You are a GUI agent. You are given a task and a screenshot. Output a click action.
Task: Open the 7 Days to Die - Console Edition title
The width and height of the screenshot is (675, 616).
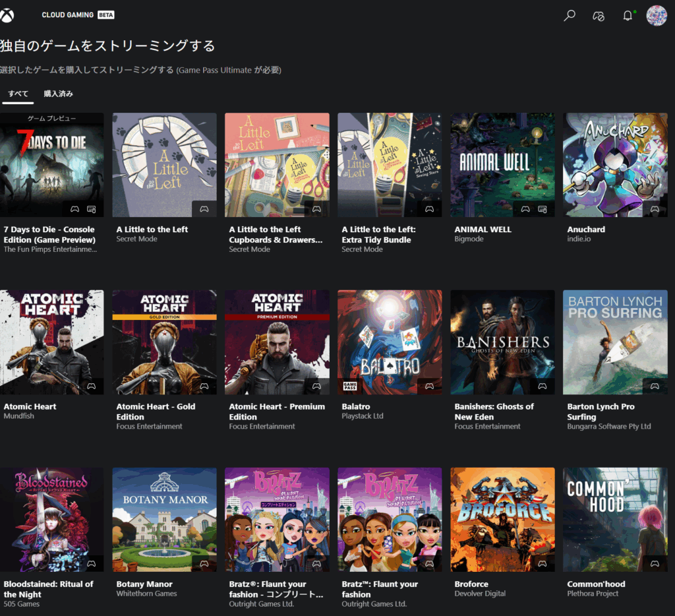click(x=49, y=235)
